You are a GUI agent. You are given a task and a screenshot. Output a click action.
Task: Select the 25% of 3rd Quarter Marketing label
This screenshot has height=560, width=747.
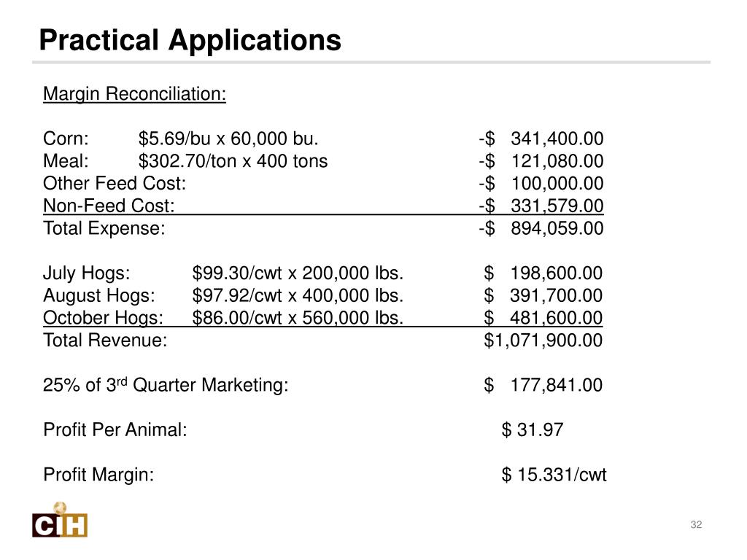166,385
